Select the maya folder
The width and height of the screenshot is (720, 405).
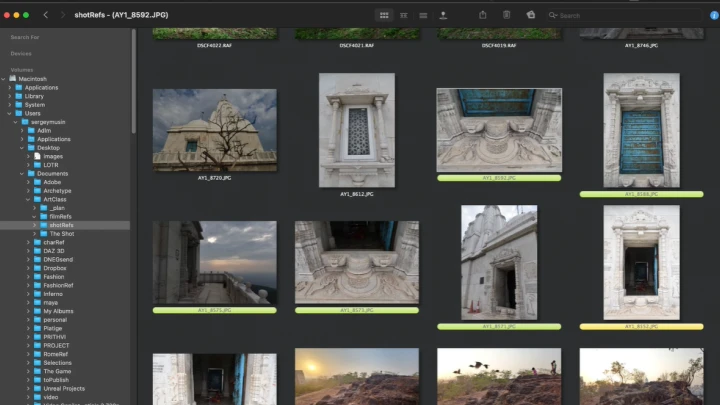point(51,303)
